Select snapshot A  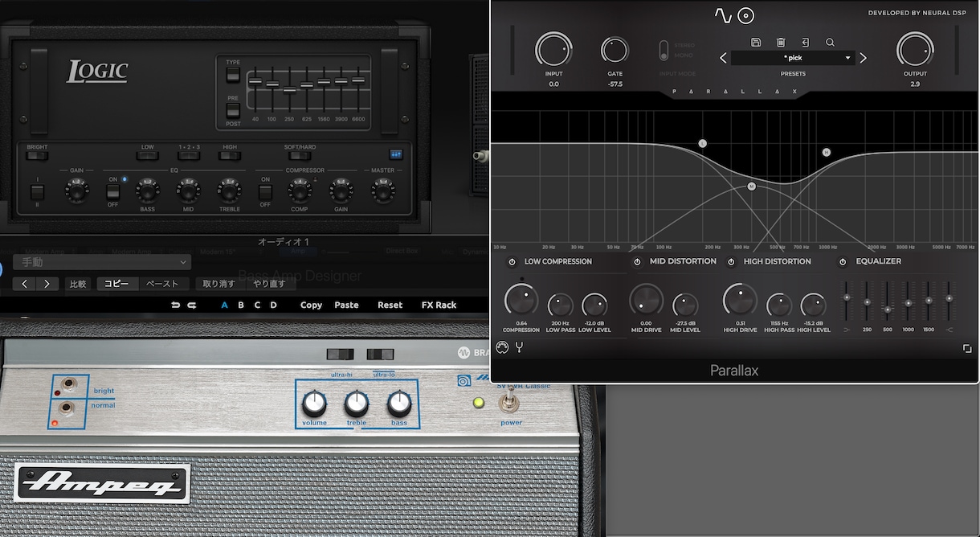[224, 305]
